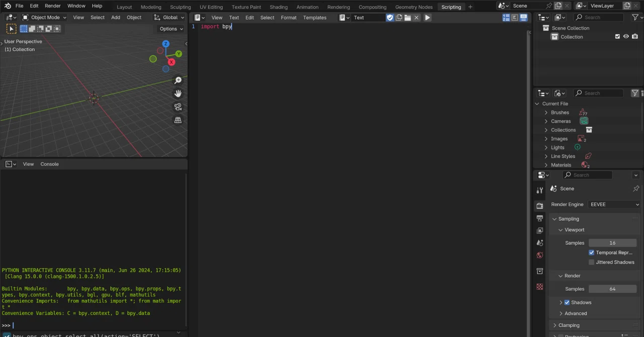Pin the Scene properties panel

[x=636, y=189]
